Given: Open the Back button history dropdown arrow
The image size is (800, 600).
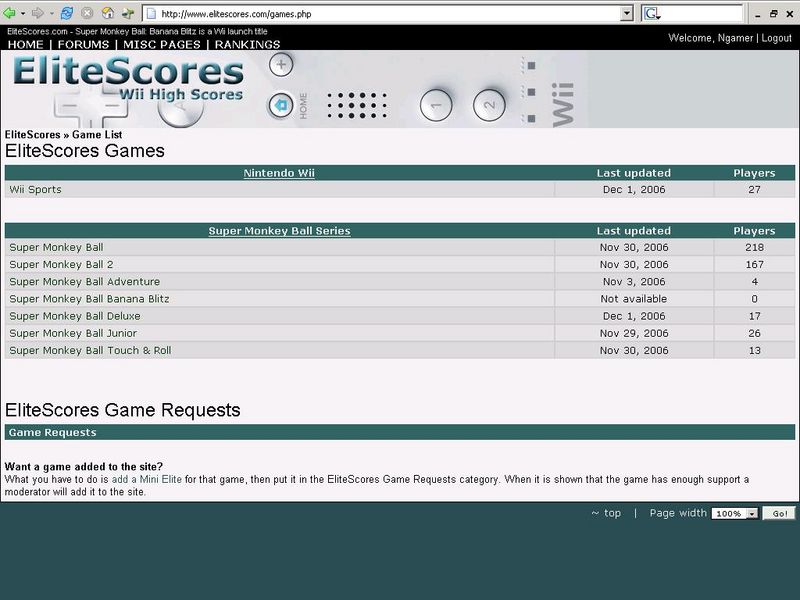Looking at the screenshot, I should tap(23, 14).
